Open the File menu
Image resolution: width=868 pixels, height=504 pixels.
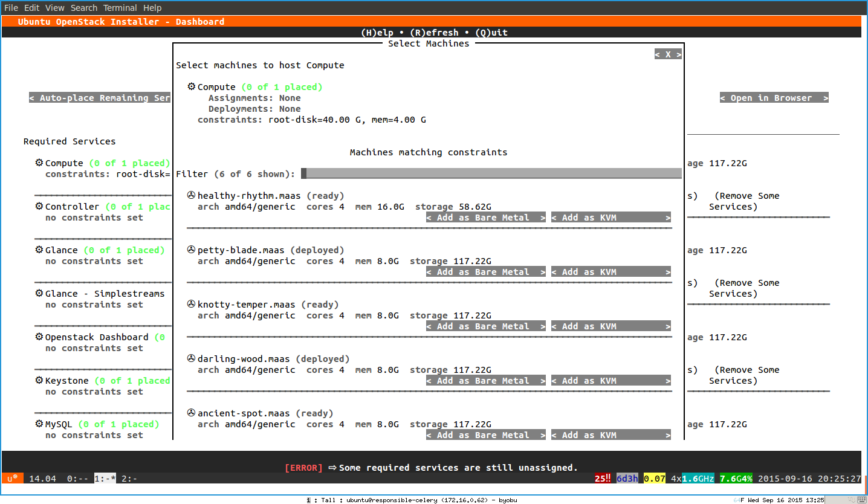[x=11, y=8]
